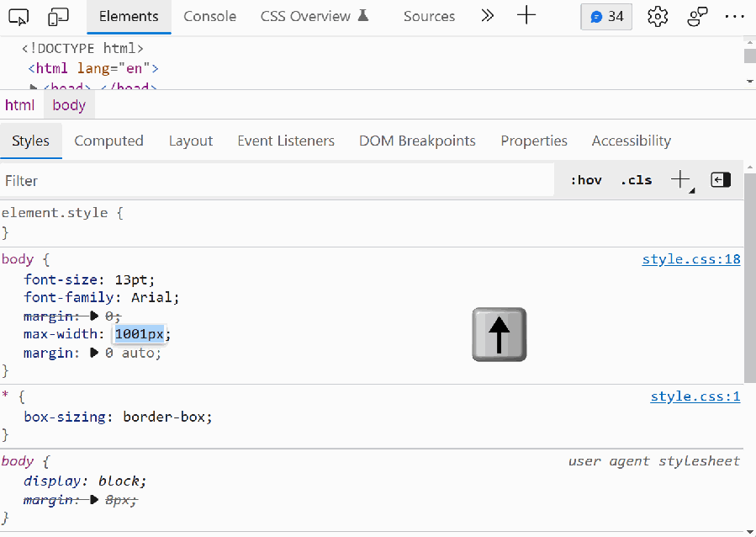Open the style.css:1 source link
This screenshot has height=537, width=756.
click(695, 396)
